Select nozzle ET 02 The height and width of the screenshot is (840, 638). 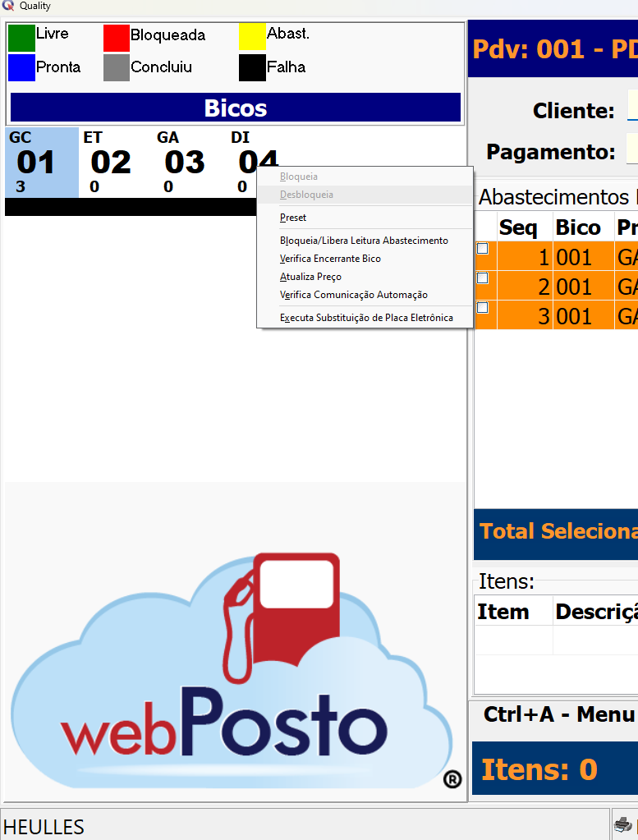(x=116, y=163)
